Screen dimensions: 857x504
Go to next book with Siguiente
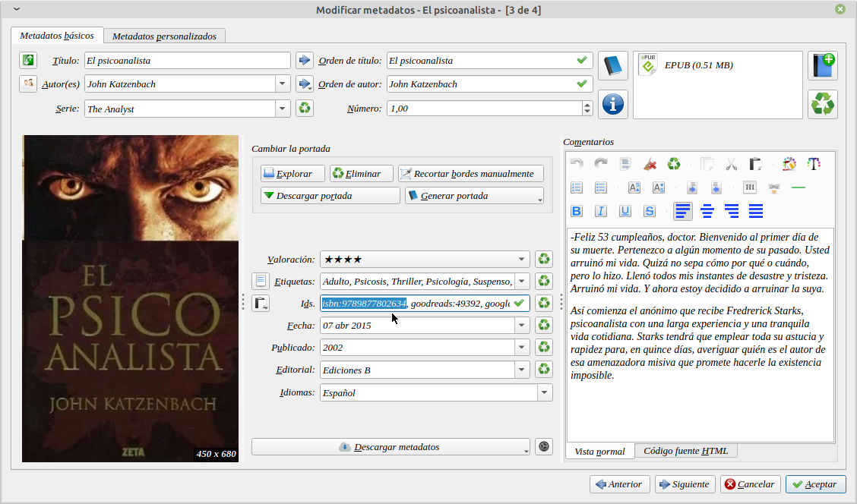(x=683, y=484)
